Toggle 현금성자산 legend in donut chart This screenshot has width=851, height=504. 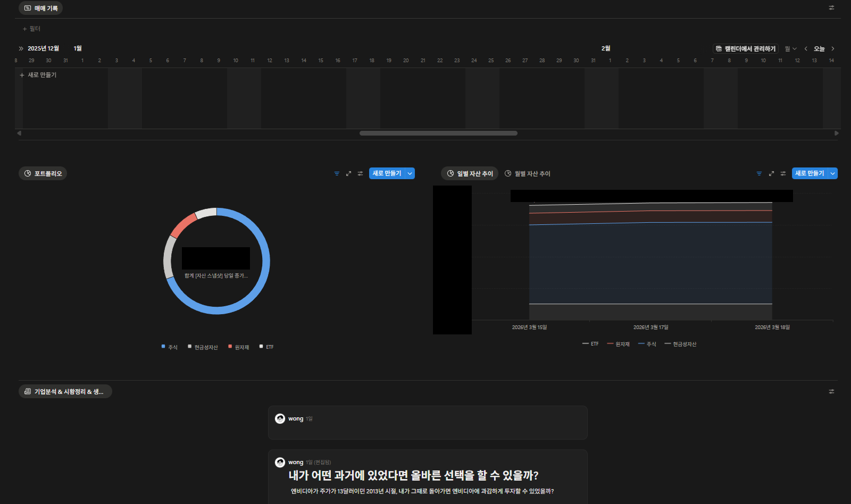click(203, 347)
